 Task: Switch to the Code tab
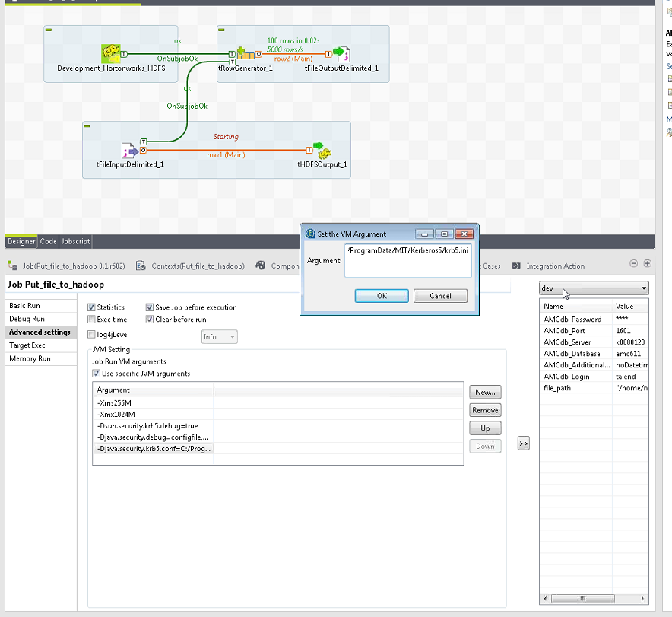click(48, 241)
